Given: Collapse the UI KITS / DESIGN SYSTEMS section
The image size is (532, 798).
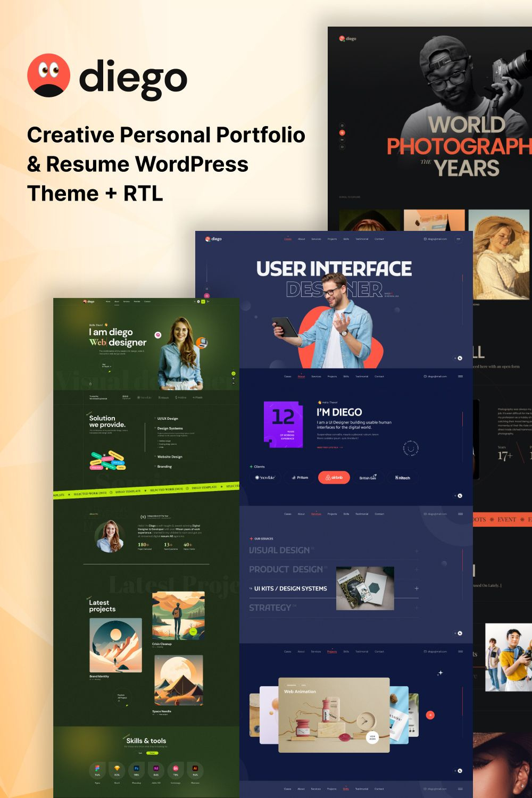Looking at the screenshot, I should pyautogui.click(x=416, y=588).
